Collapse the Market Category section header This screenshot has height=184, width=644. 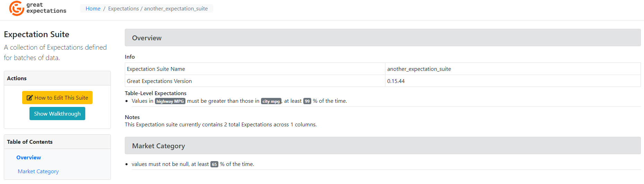[382, 146]
